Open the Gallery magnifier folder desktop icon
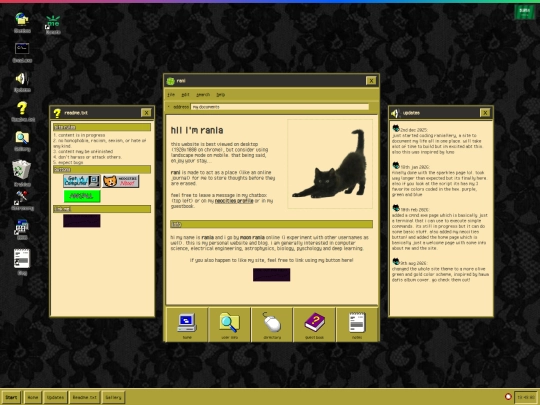The height and width of the screenshot is (405, 540). click(22, 138)
